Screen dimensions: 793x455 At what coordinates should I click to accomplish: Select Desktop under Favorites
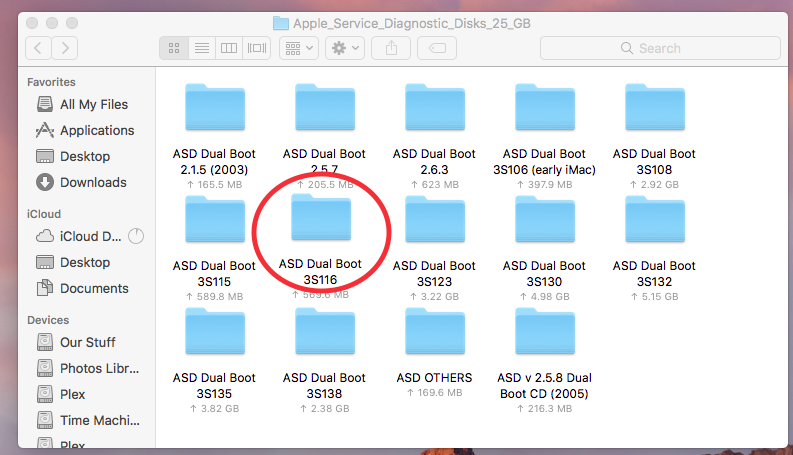pos(73,156)
